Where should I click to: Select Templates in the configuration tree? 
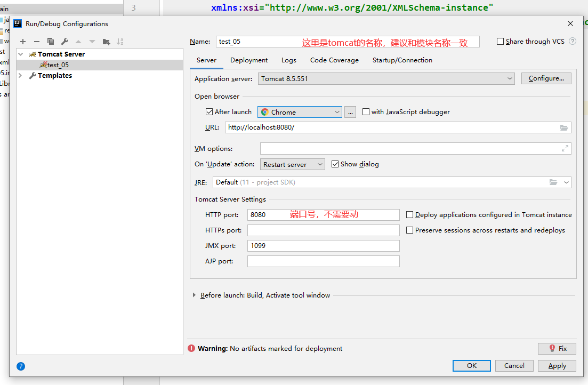coord(55,75)
